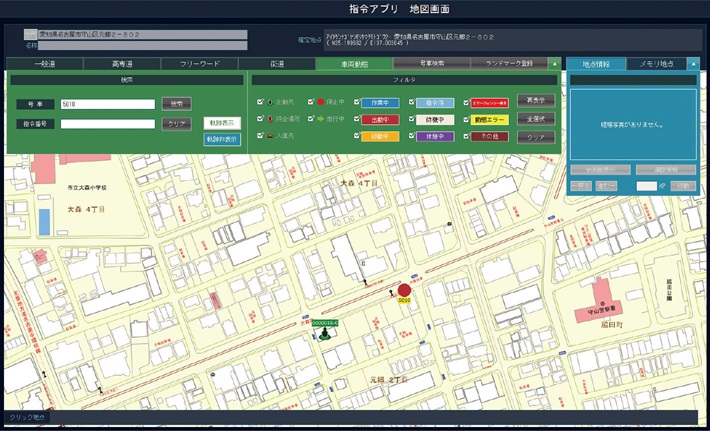The image size is (710, 431).
Task: Click the empty 指令番号 input field
Action: 108,124
